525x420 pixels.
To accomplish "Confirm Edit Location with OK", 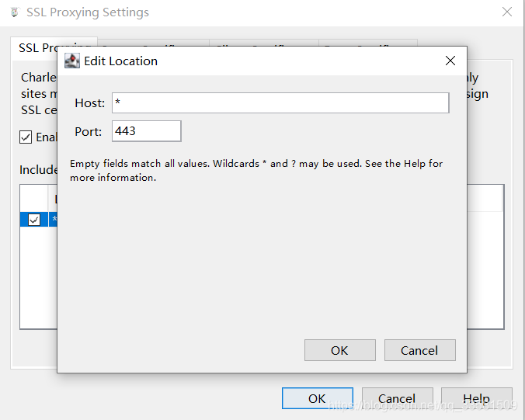I will [340, 350].
